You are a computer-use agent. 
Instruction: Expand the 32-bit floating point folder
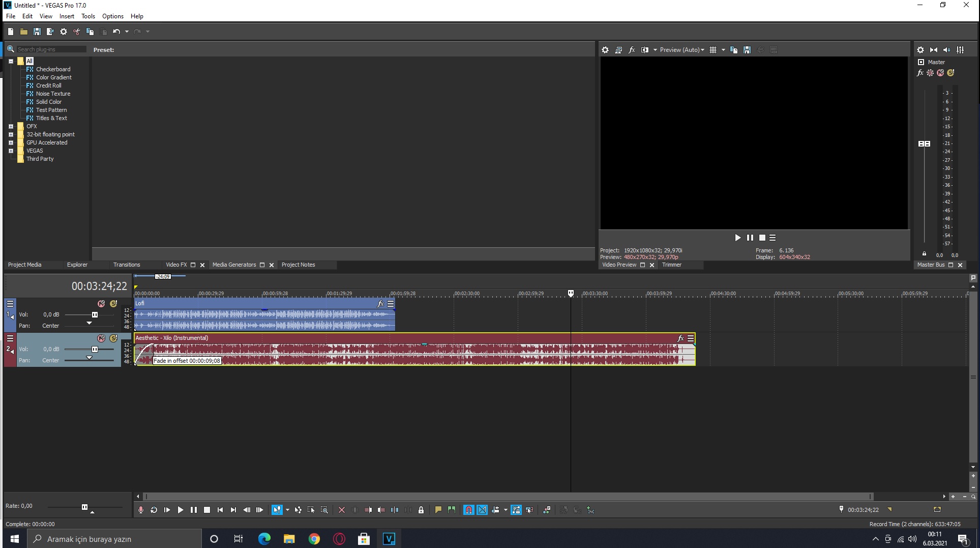click(x=11, y=134)
